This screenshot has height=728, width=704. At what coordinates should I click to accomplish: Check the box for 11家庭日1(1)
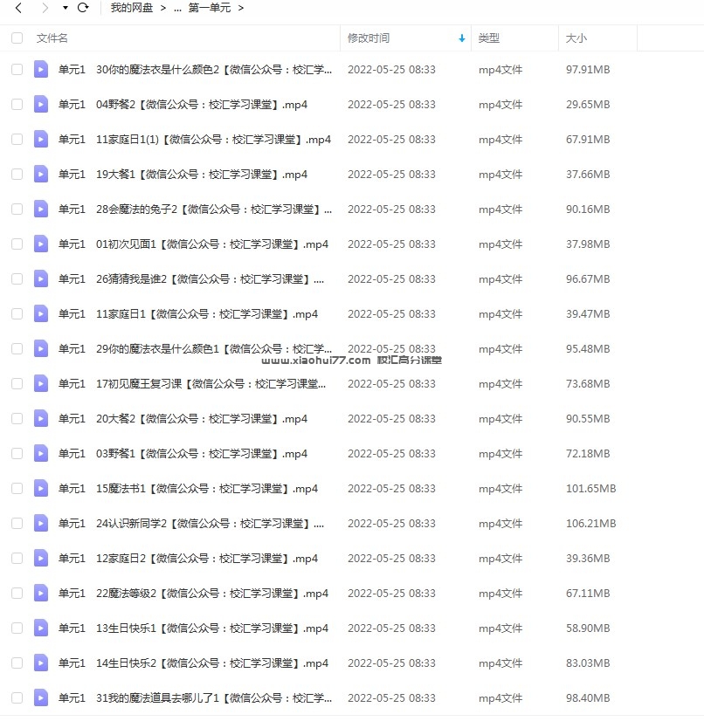(17, 140)
